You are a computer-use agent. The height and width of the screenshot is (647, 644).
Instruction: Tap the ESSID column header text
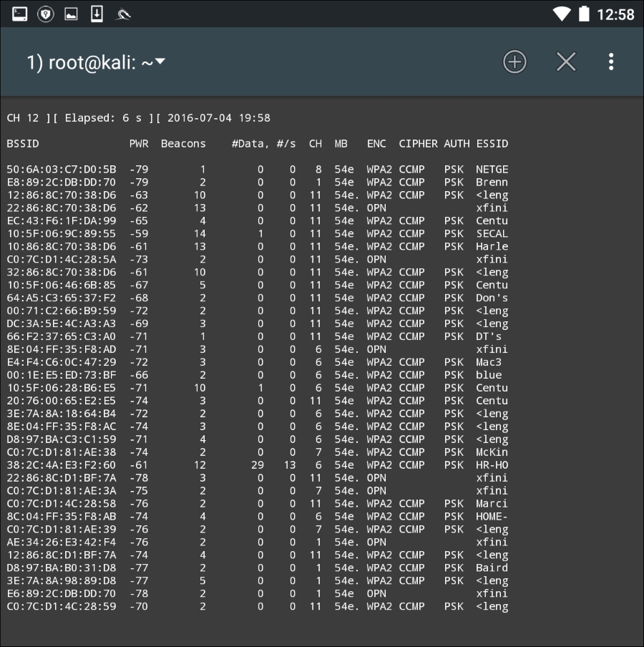[x=492, y=144]
